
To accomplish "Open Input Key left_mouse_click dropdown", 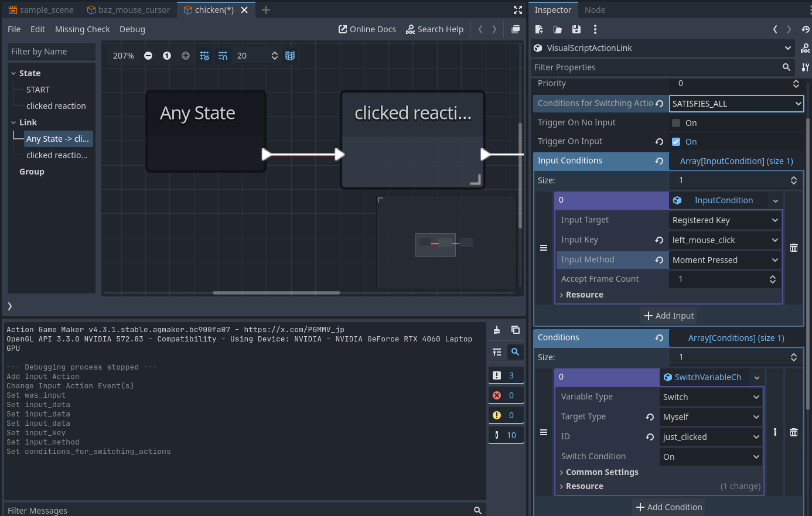I will coord(725,240).
